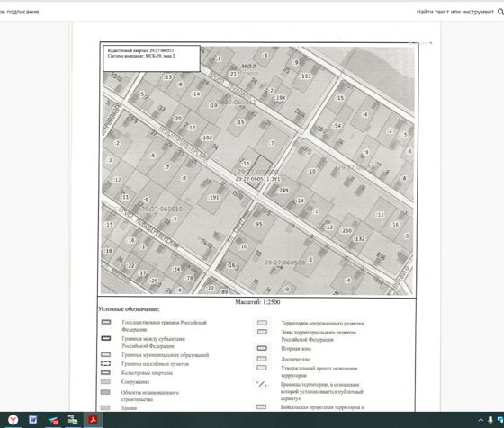Click the 'Кадастровый квартал: 29:27:060511' box text
Image resolution: width=504 pixels, height=428 pixels.
tap(140, 50)
